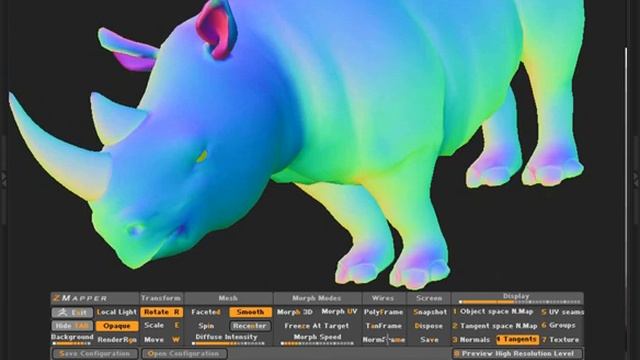
Task: Select Texture display mode
Action: 560,340
